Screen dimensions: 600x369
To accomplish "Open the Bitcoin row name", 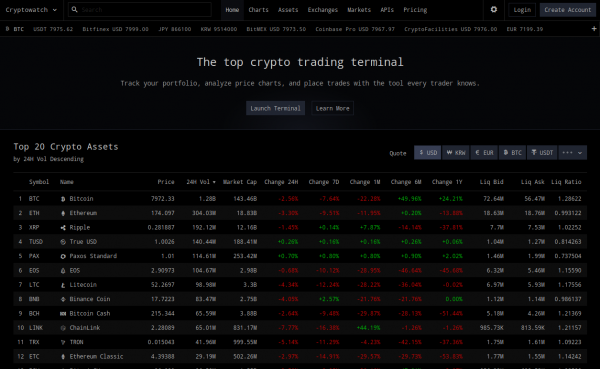I will click(x=81, y=199).
